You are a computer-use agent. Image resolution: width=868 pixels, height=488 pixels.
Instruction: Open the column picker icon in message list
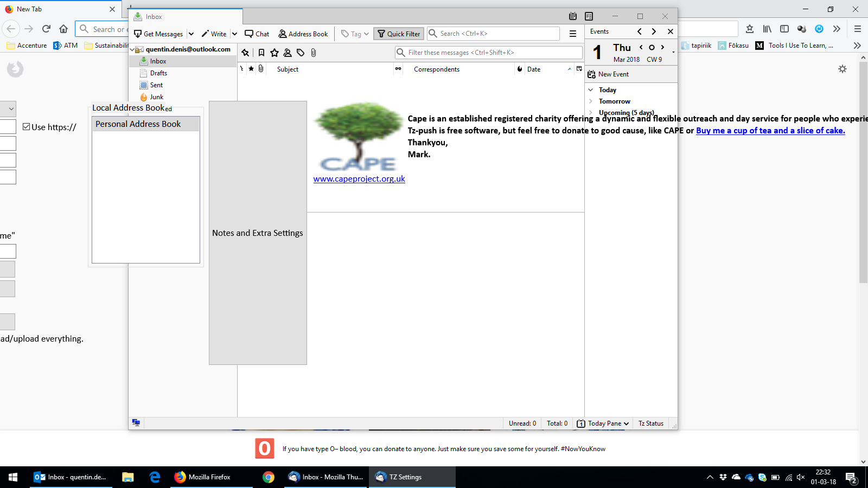(x=579, y=69)
